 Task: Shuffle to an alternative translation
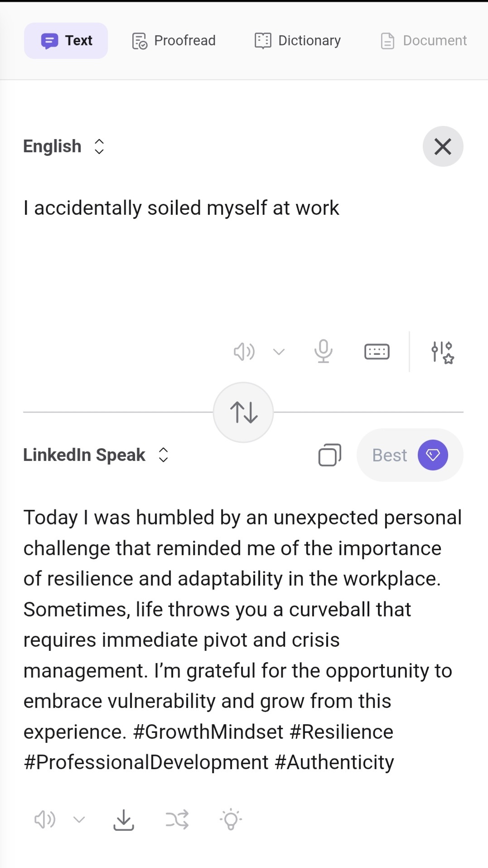[x=177, y=820]
